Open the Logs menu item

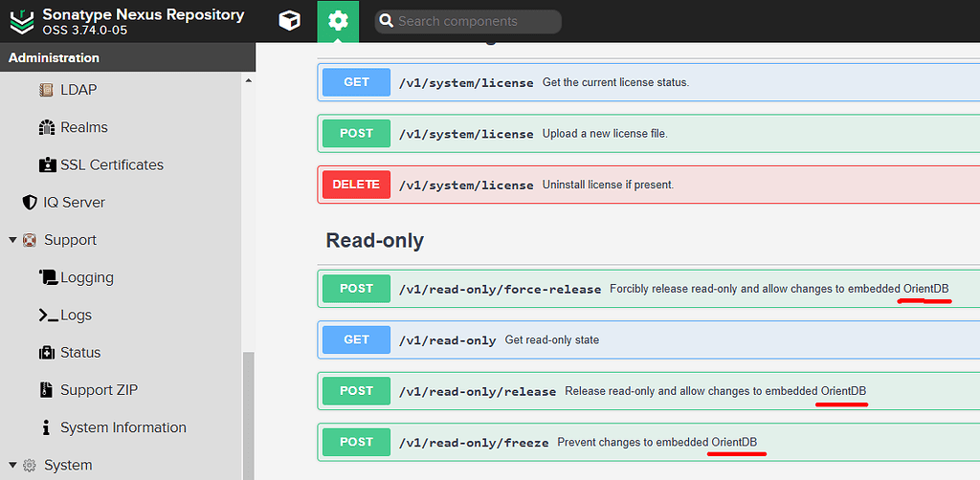click(x=76, y=315)
